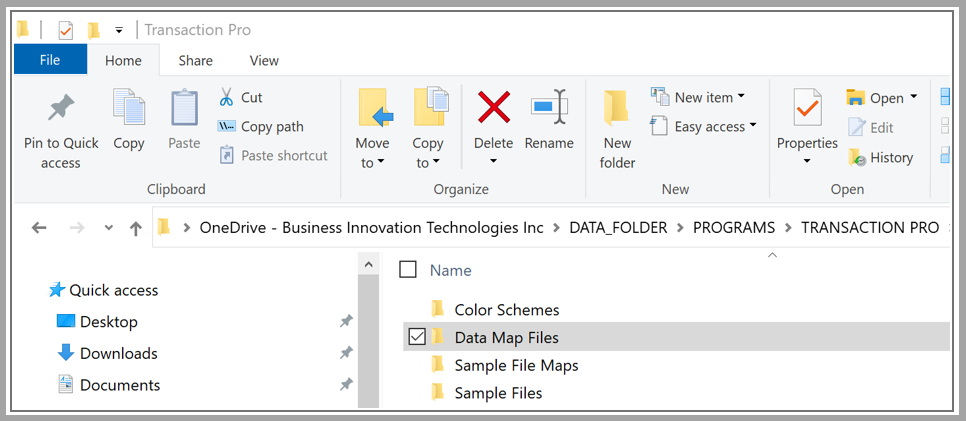Viewport: 966px width, 421px height.
Task: Click the navigation pane scroll up arrow
Action: pos(368,265)
